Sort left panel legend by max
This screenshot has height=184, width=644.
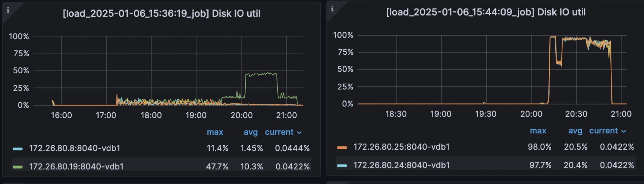pos(215,132)
